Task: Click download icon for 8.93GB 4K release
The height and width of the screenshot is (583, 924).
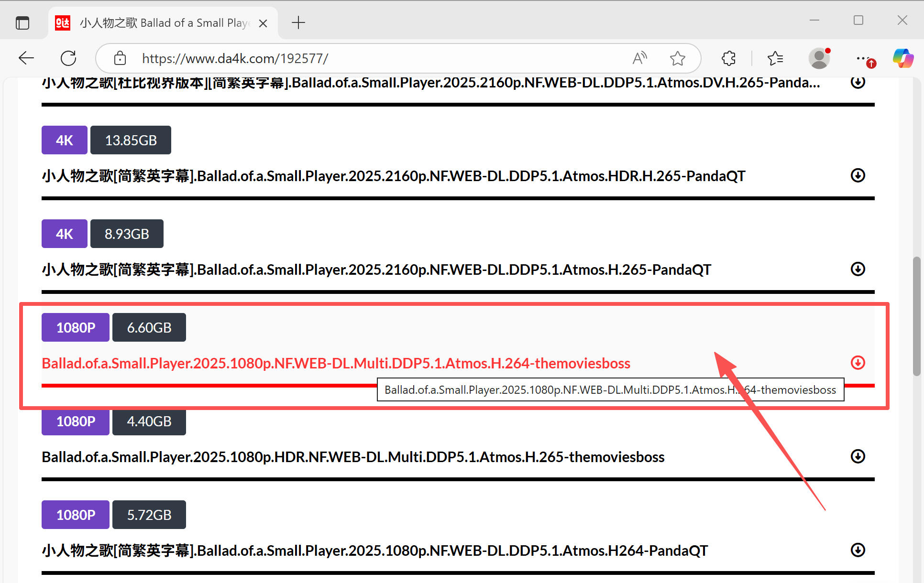Action: tap(858, 269)
